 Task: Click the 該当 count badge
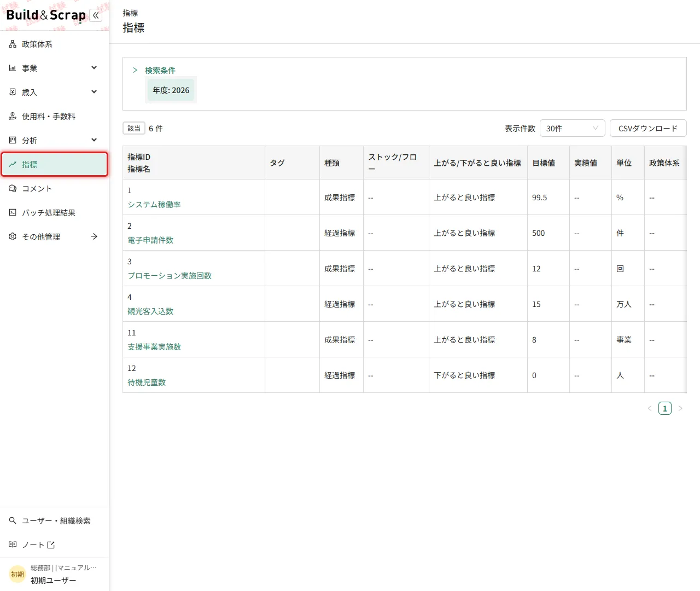[x=134, y=129]
